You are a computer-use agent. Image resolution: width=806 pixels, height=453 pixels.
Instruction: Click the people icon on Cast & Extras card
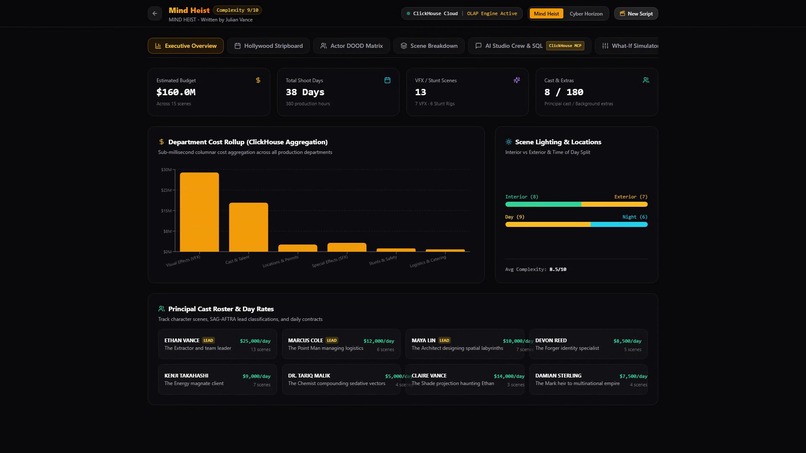pos(646,80)
